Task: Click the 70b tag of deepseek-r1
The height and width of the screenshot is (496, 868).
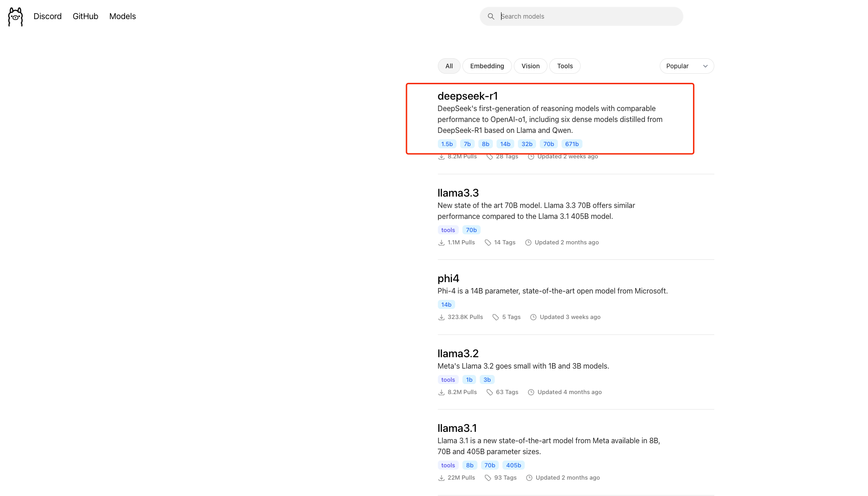Action: click(549, 144)
